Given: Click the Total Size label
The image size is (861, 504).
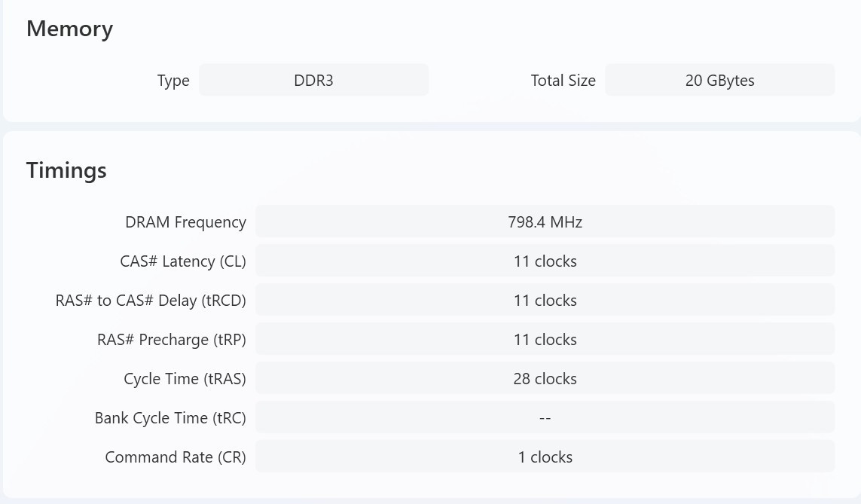Looking at the screenshot, I should pos(563,80).
